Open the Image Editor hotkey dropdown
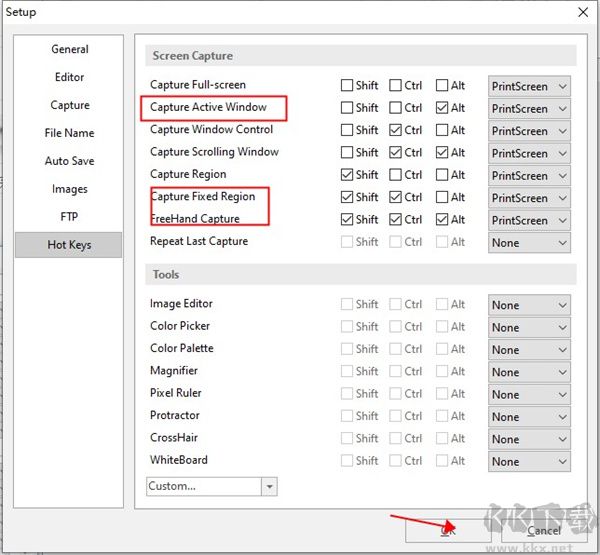600x555 pixels. (x=529, y=305)
